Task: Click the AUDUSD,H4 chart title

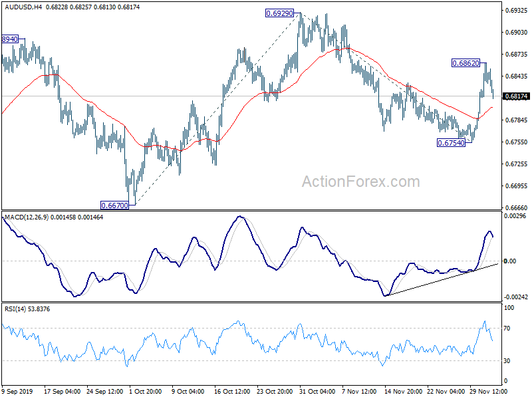Action: [x=23, y=7]
